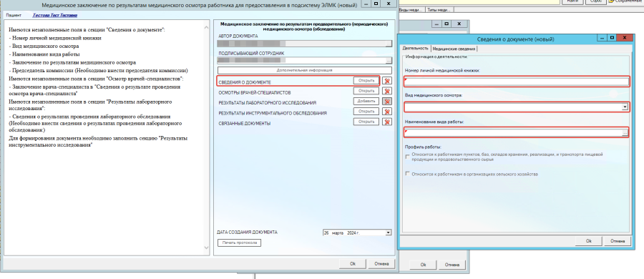644x279 pixels.
Task: Open the «Связанные документы» section
Action: (366, 122)
